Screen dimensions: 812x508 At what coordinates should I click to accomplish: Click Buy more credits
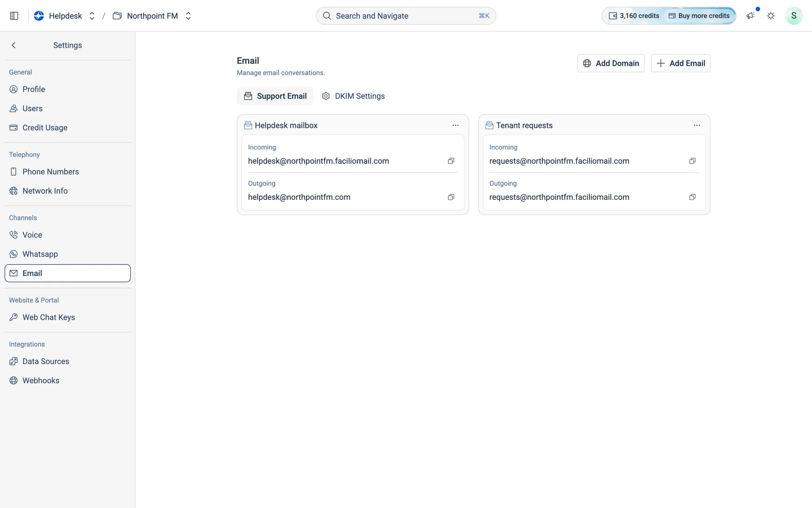(699, 16)
